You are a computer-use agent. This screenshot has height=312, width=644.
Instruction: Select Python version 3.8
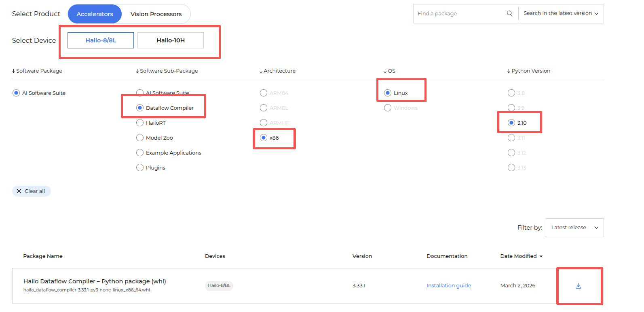[511, 93]
